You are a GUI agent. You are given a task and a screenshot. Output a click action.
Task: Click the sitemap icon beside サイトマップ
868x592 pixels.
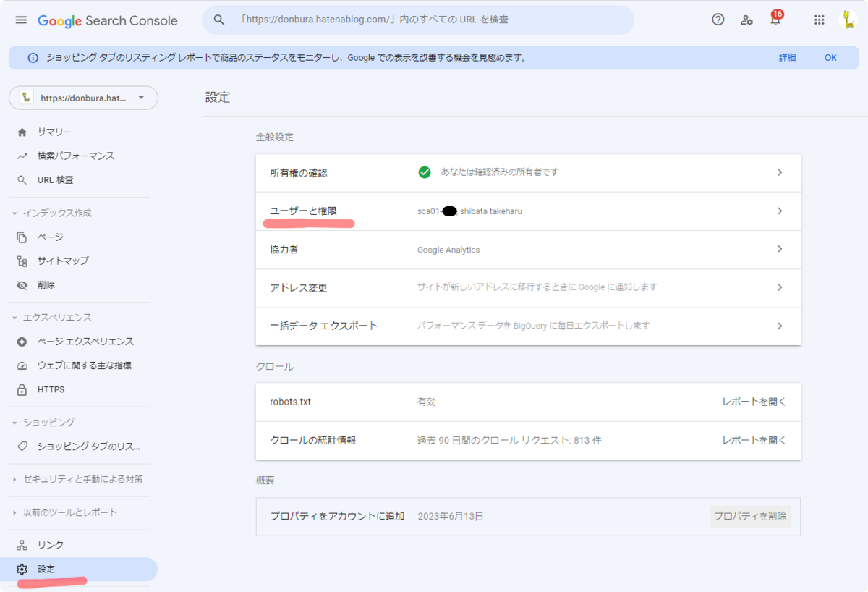(22, 261)
